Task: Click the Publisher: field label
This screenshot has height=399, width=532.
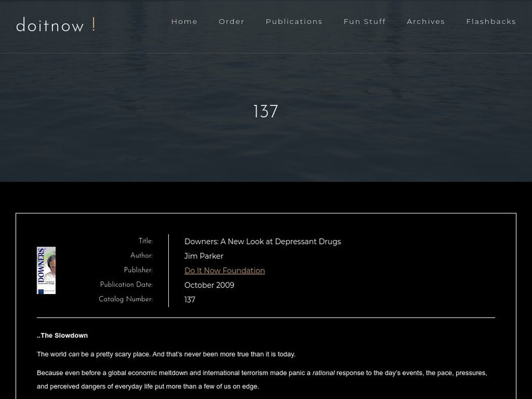Action: coord(138,270)
